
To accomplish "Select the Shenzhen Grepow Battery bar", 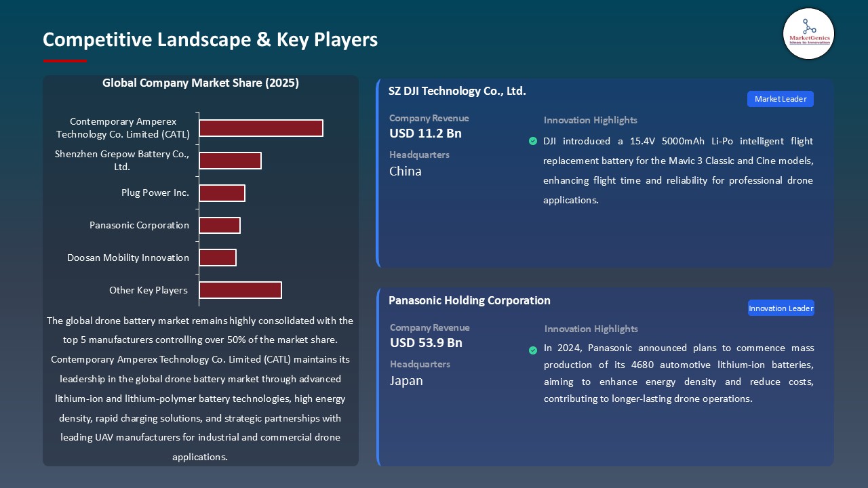I will (230, 161).
